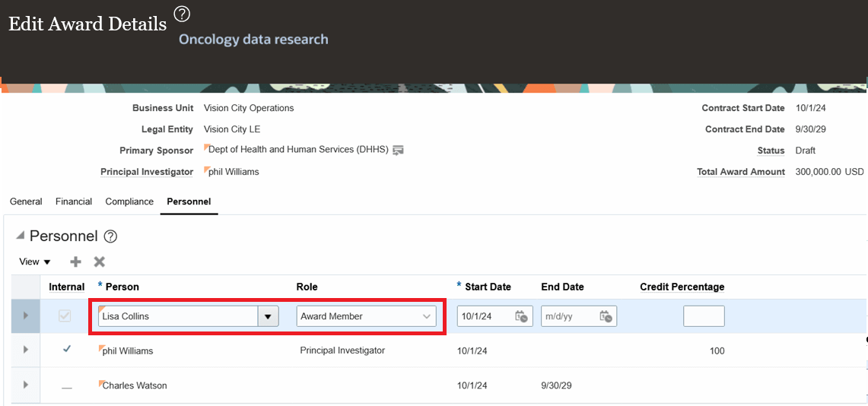This screenshot has width=868, height=406.
Task: Click the End Date column header
Action: (562, 287)
